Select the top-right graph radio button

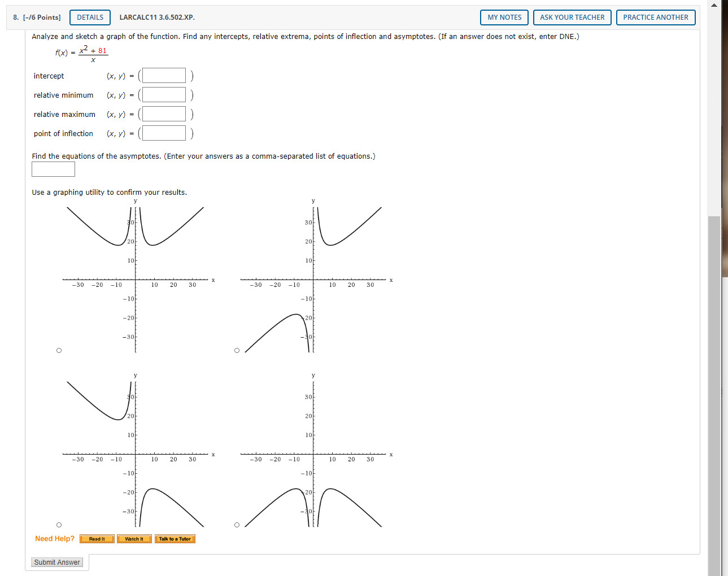pyautogui.click(x=237, y=350)
